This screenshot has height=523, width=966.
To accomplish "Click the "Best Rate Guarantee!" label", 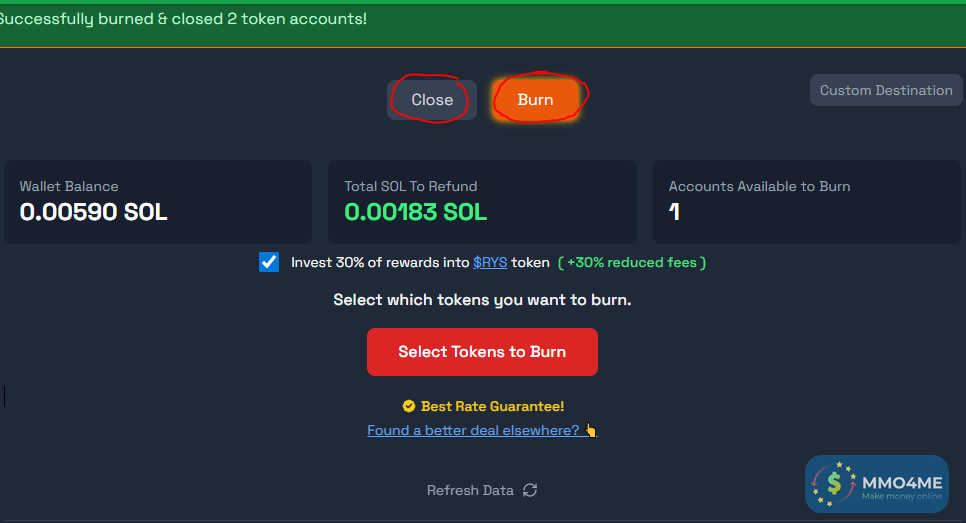I will (492, 407).
